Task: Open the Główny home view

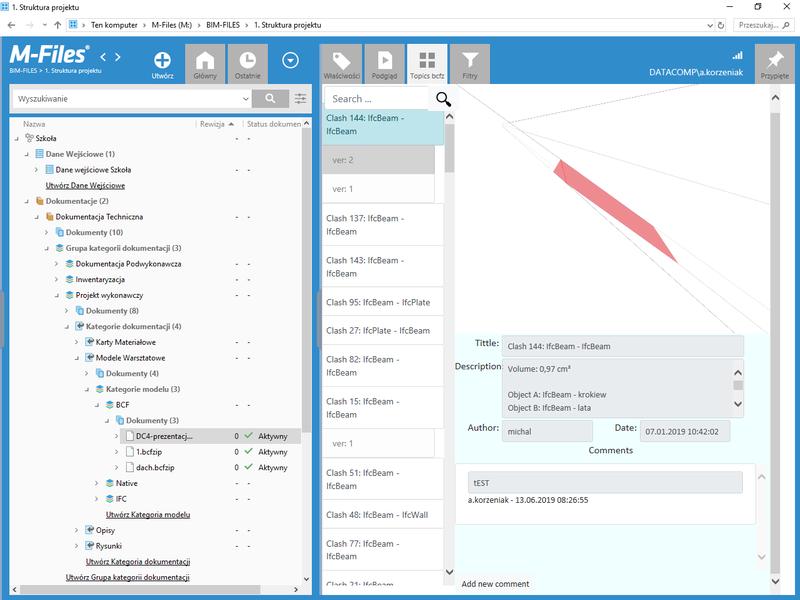Action: tap(205, 60)
